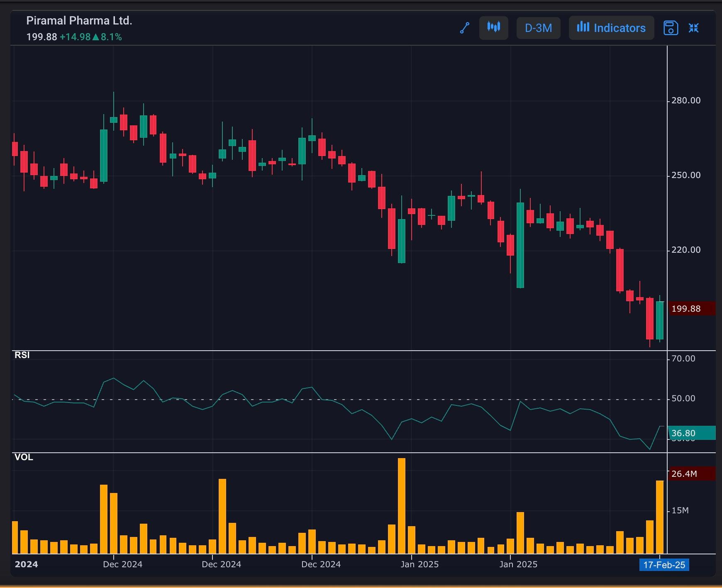Screen dimensions: 722x588
Task: Click the highlighted 17-Feb-25 date marker
Action: click(x=664, y=565)
